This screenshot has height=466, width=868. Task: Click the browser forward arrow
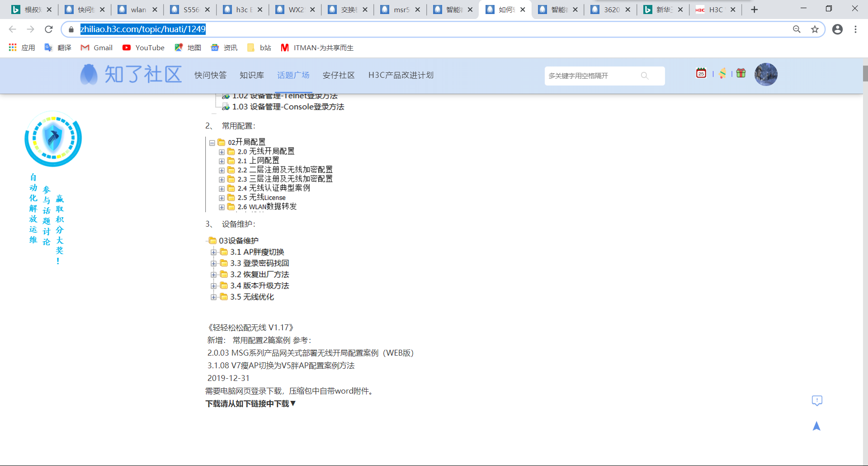click(30, 29)
